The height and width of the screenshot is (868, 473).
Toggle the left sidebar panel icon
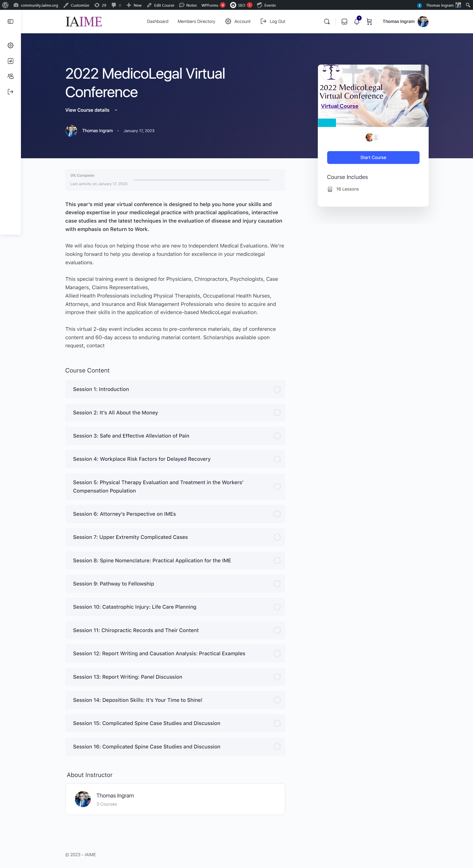tap(10, 21)
